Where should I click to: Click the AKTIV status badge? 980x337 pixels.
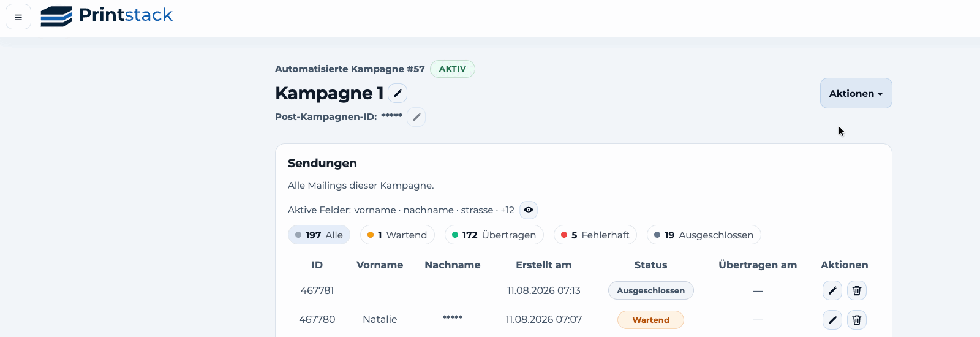coord(453,69)
